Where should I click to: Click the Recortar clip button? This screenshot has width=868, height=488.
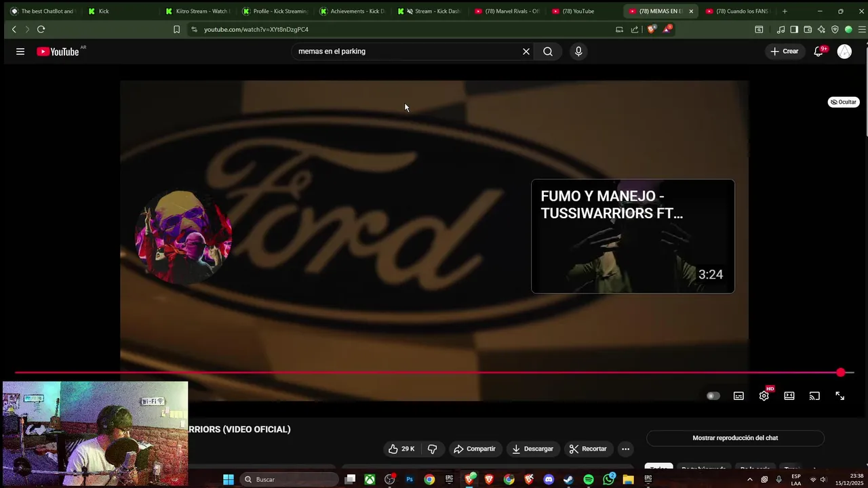pyautogui.click(x=588, y=449)
